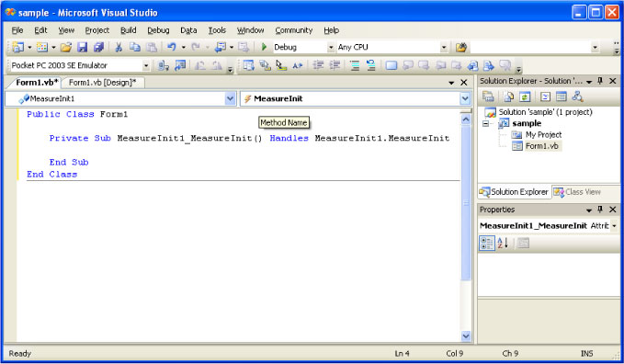
Task: Click the code editor scroll-down arrow
Action: (466, 336)
